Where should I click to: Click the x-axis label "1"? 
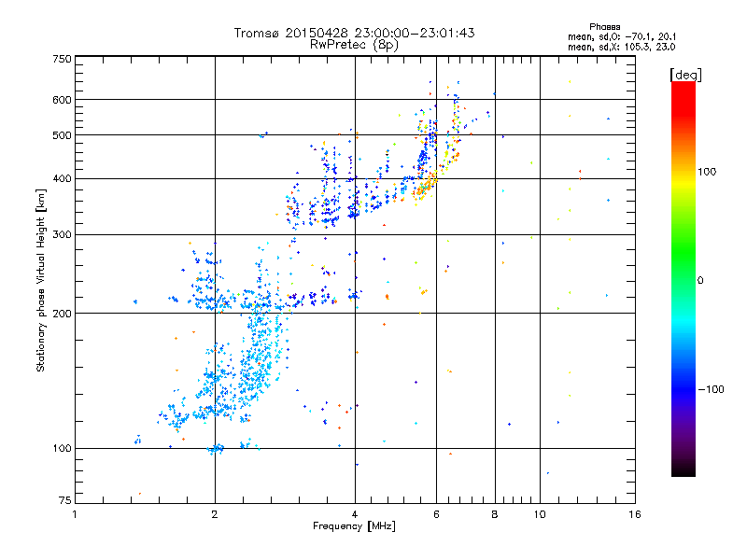point(75,514)
